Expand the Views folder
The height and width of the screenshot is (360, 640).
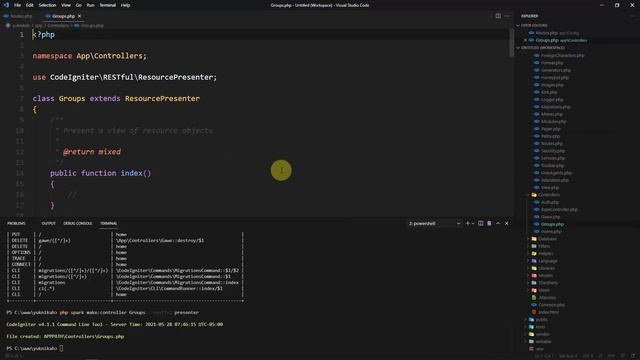[544, 291]
